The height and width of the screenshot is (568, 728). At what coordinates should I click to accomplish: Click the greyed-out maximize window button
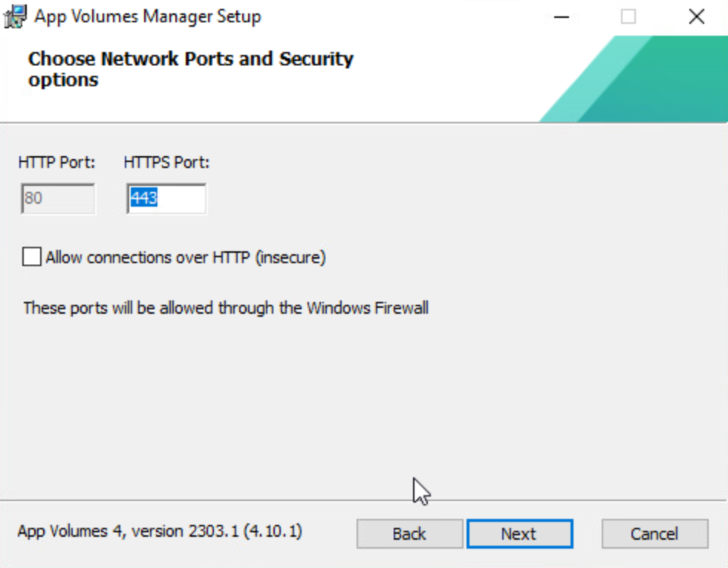628,16
